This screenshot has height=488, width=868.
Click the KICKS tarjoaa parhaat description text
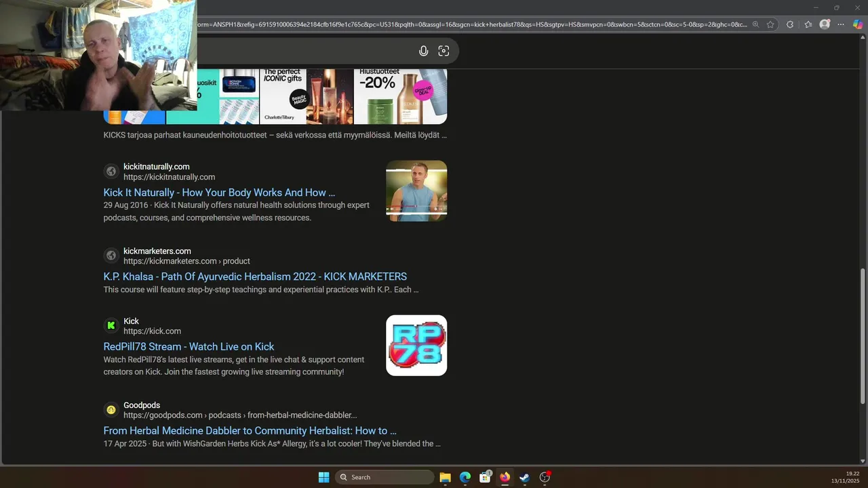[275, 135]
